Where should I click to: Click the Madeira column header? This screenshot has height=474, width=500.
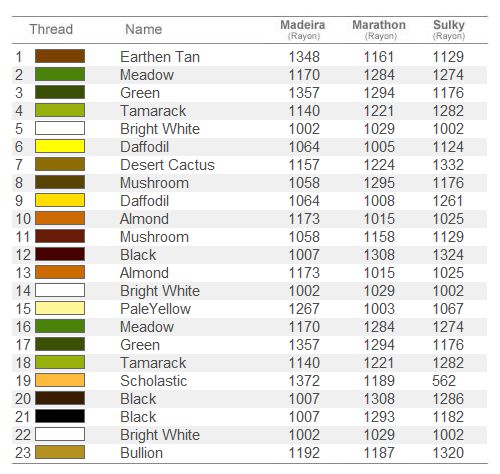[303, 29]
